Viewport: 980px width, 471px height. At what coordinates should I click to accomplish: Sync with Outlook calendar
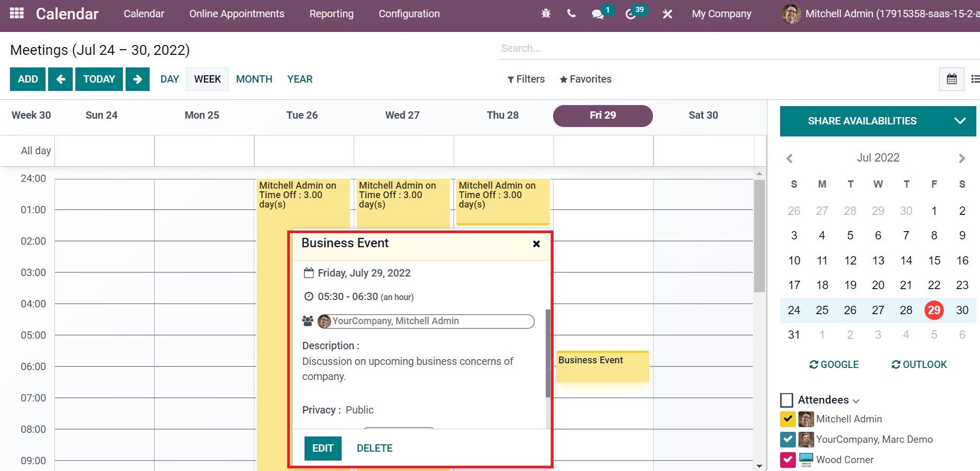[919, 364]
